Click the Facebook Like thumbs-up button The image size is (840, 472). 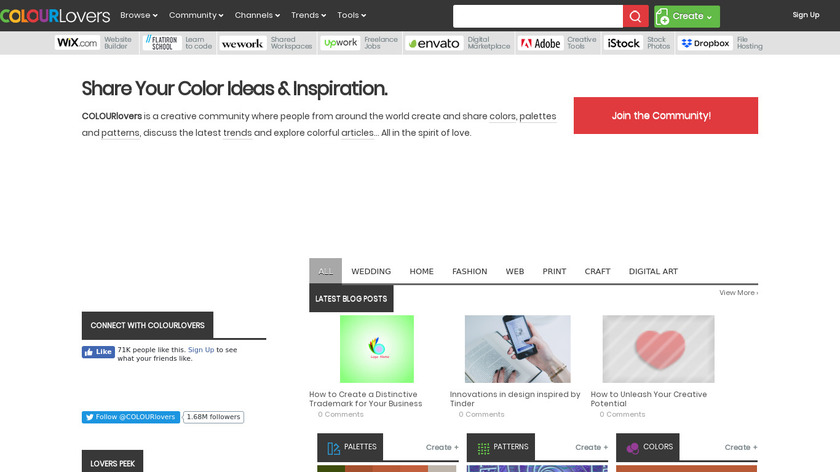pyautogui.click(x=98, y=352)
